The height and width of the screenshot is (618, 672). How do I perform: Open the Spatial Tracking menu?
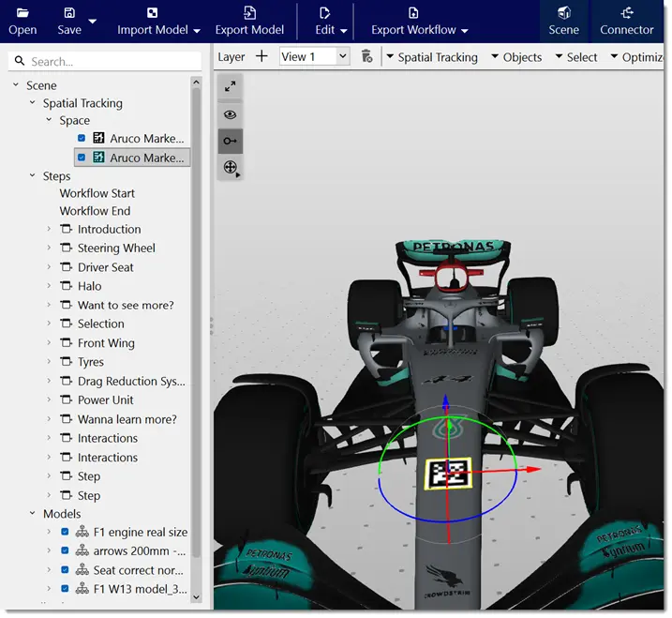click(x=432, y=57)
